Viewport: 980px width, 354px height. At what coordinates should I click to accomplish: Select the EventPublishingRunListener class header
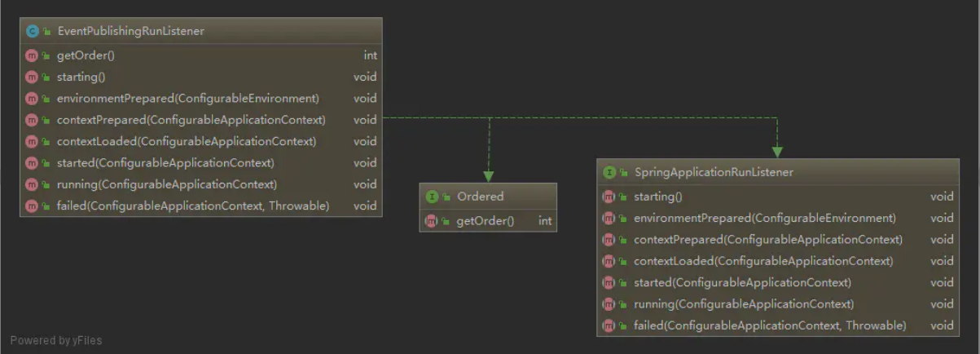coord(200,31)
